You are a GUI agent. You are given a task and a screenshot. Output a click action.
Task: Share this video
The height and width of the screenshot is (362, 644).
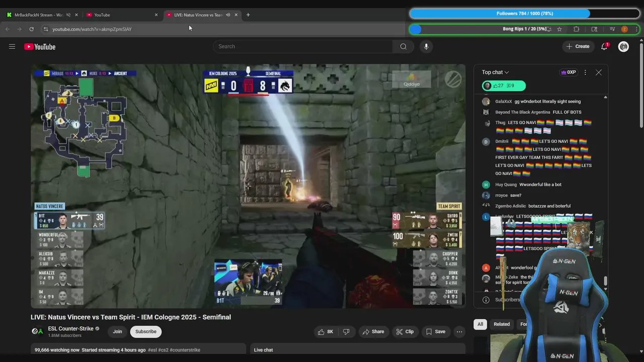click(x=373, y=331)
